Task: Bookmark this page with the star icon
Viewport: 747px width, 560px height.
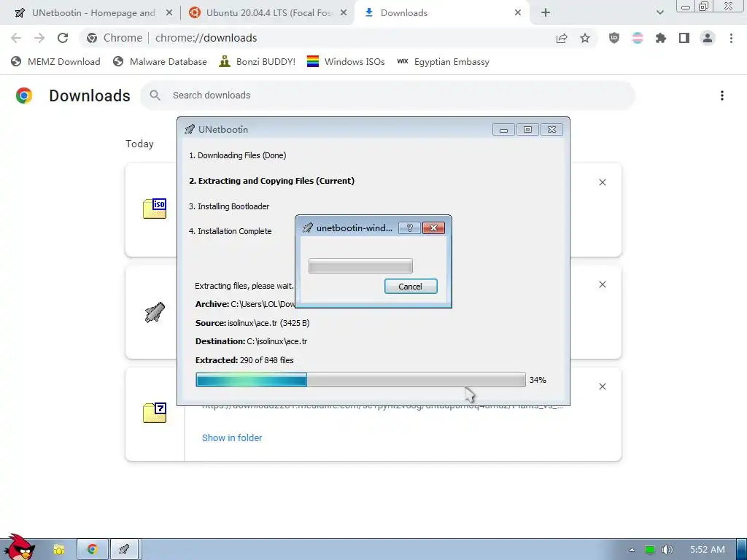Action: (585, 38)
